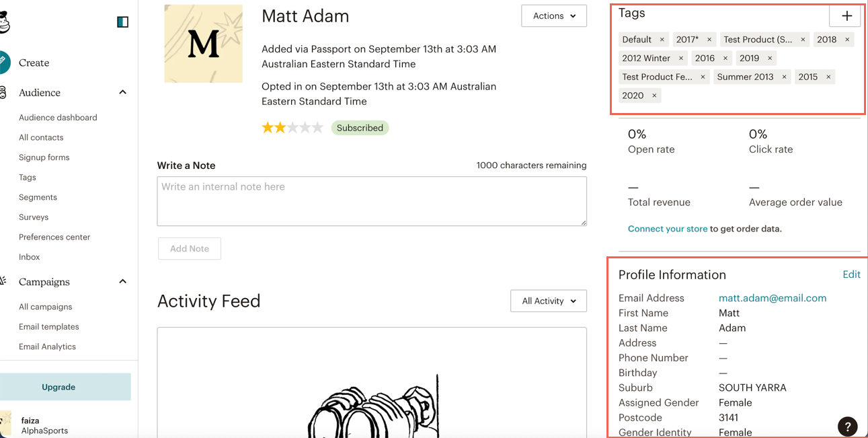Go to All contacts
Image resolution: width=868 pixels, height=438 pixels.
pyautogui.click(x=41, y=137)
